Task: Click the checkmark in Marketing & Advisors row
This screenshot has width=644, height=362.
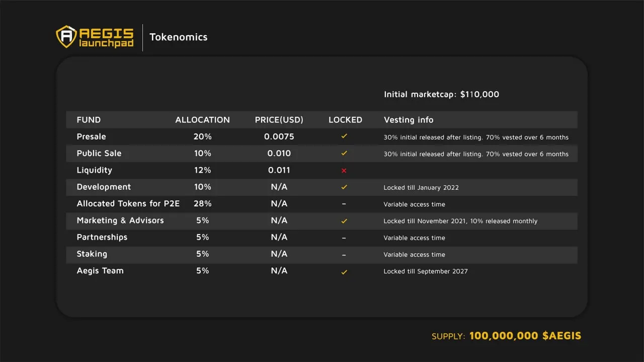Action: click(344, 221)
